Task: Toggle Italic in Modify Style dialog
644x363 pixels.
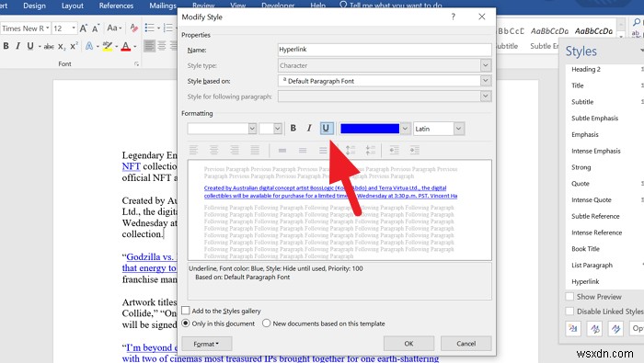Action: (309, 129)
